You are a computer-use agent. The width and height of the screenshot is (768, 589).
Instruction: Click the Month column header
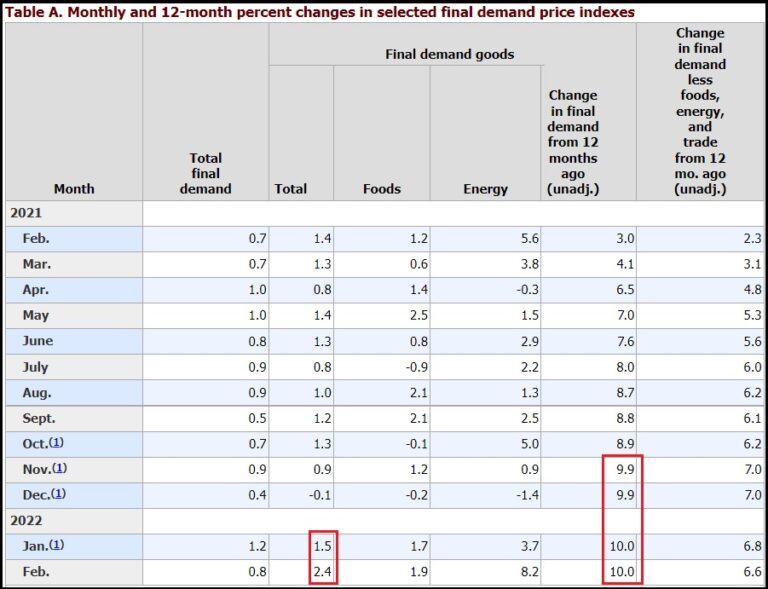[74, 188]
